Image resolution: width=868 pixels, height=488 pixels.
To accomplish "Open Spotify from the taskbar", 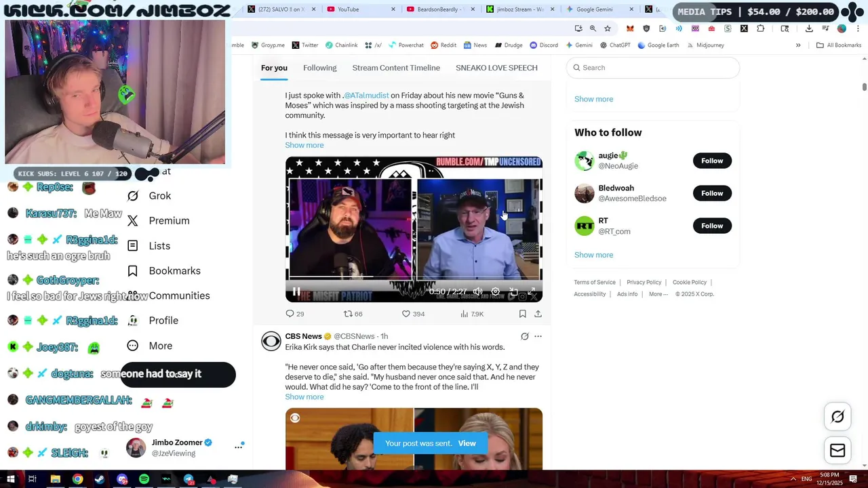I will click(144, 479).
